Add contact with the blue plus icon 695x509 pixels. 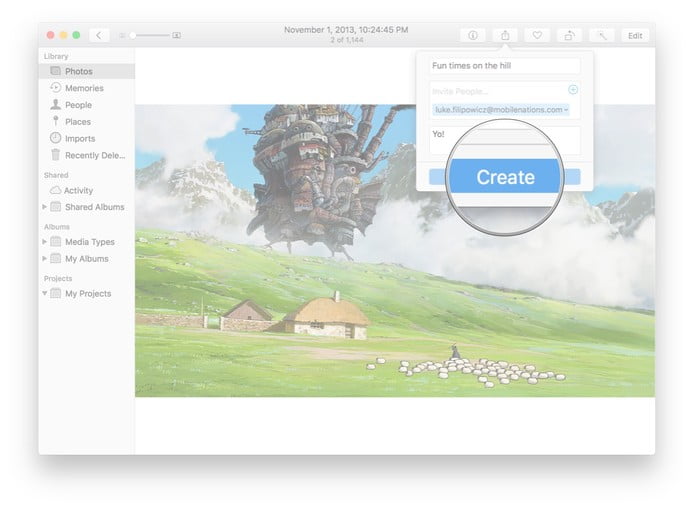573,90
